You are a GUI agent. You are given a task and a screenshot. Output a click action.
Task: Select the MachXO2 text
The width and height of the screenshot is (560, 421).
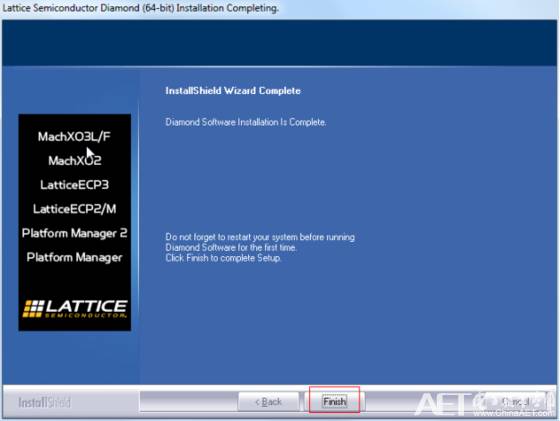[x=75, y=160]
